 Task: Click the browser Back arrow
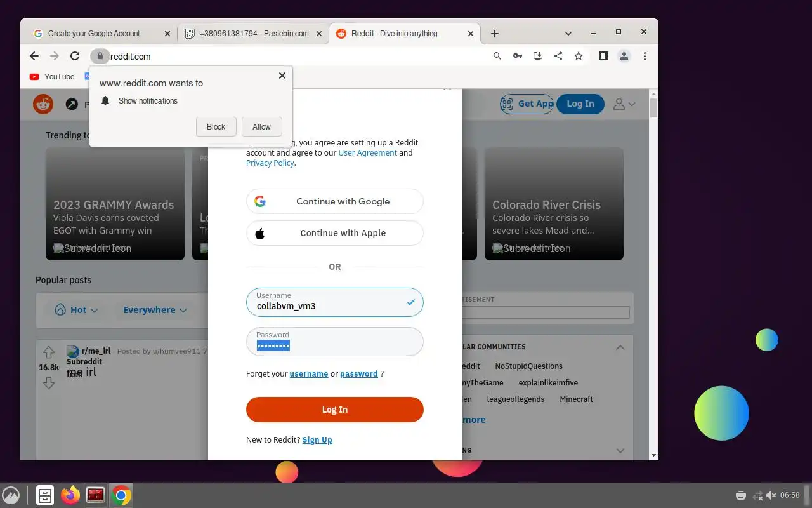pyautogui.click(x=34, y=56)
